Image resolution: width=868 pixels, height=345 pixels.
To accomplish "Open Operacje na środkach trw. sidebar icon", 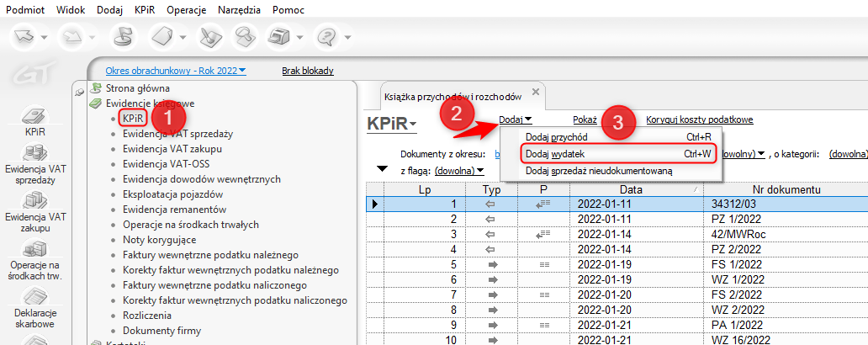I will (34, 247).
